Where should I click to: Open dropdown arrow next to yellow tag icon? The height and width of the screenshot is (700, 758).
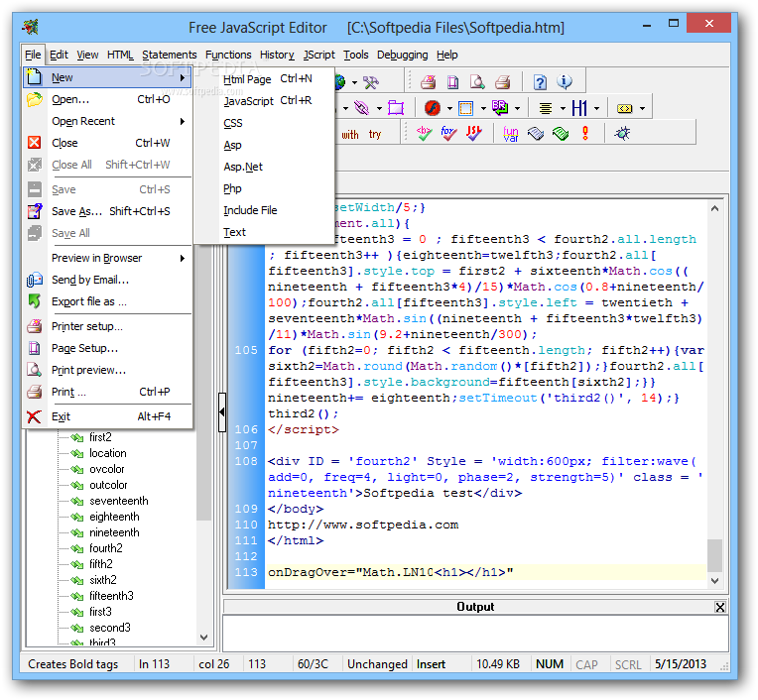pos(642,109)
